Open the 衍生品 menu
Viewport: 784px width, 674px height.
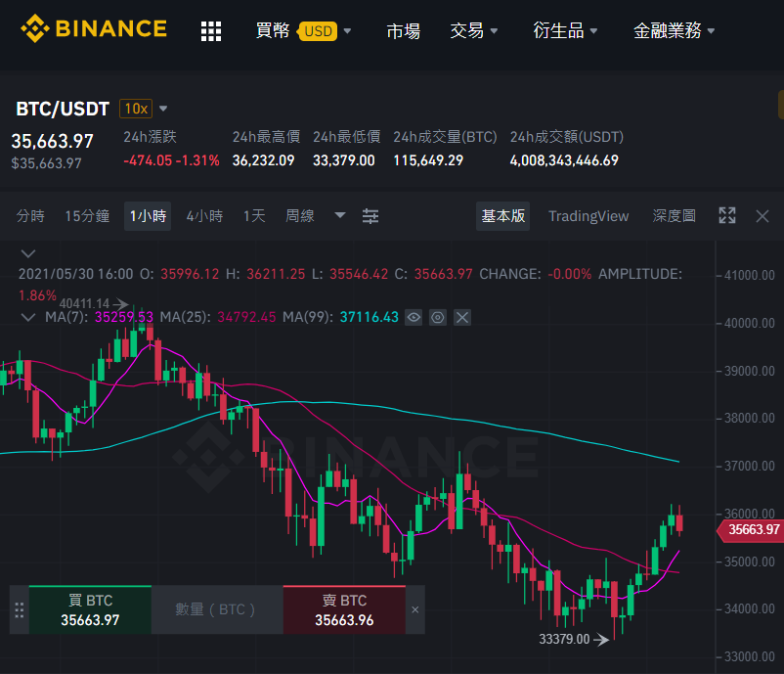point(565,31)
